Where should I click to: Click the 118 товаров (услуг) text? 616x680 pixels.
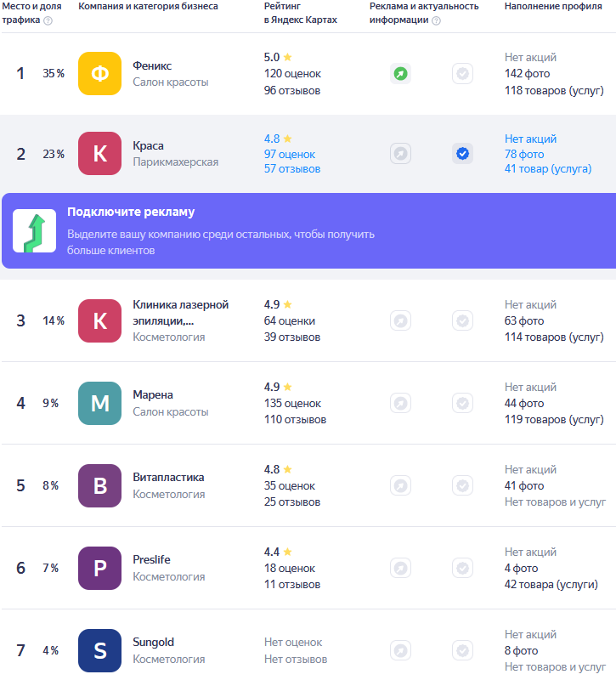point(554,91)
